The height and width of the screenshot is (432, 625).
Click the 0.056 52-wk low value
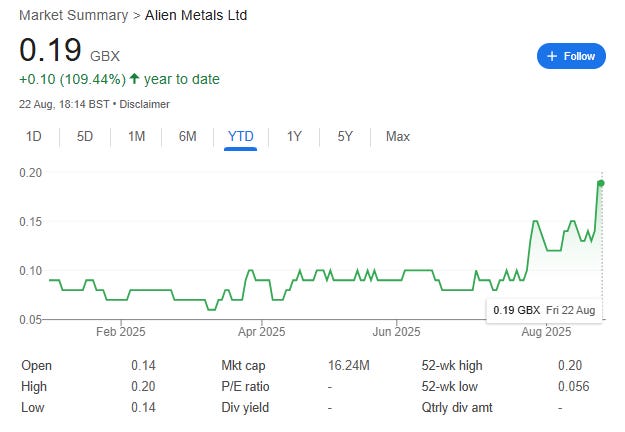(574, 387)
